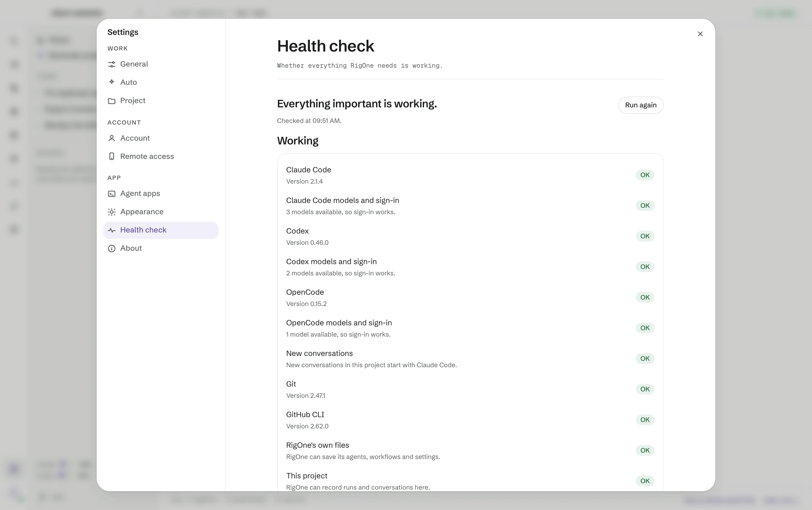Click the Project folder icon
Screen dimensions: 812x510
point(112,101)
